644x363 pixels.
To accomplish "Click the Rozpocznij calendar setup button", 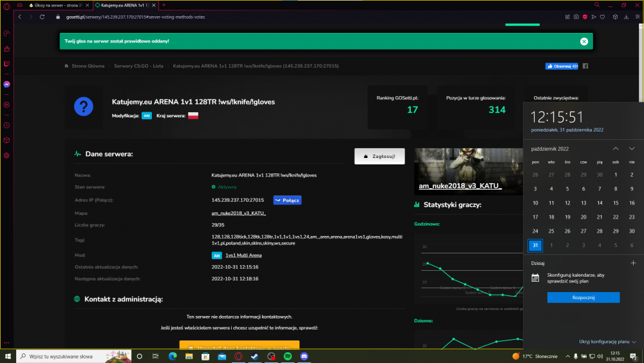I will [583, 297].
